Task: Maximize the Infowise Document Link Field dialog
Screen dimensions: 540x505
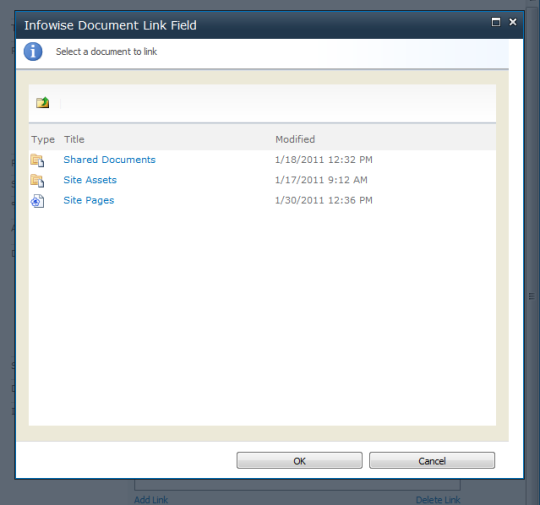Action: coord(496,22)
